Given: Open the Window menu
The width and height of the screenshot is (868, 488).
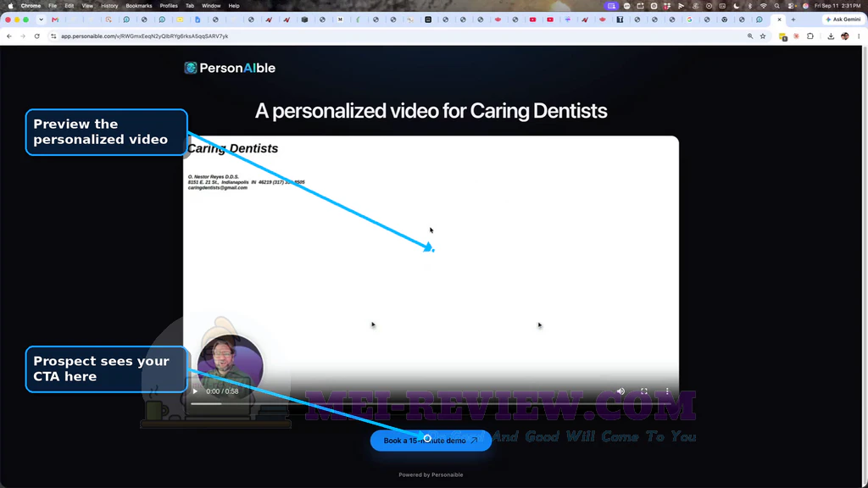Looking at the screenshot, I should 211,6.
